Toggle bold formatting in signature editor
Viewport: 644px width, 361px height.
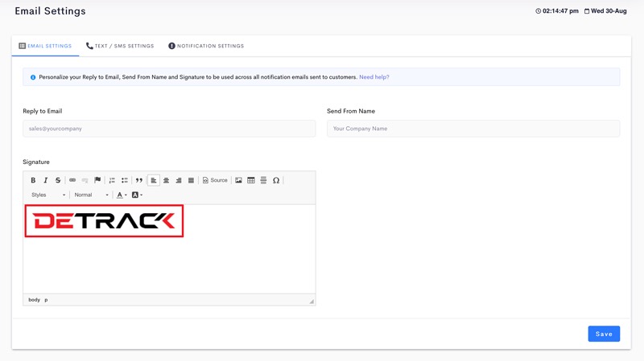tap(33, 180)
